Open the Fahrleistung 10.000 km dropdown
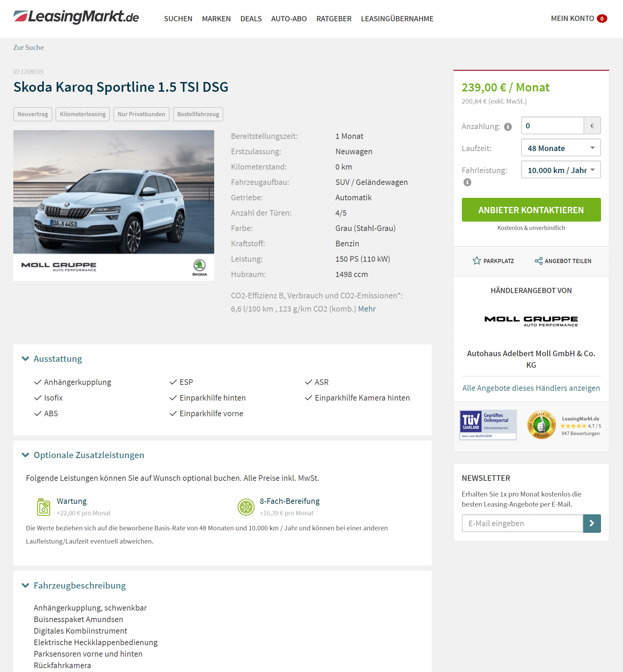Viewport: 623px width, 672px height. (561, 170)
